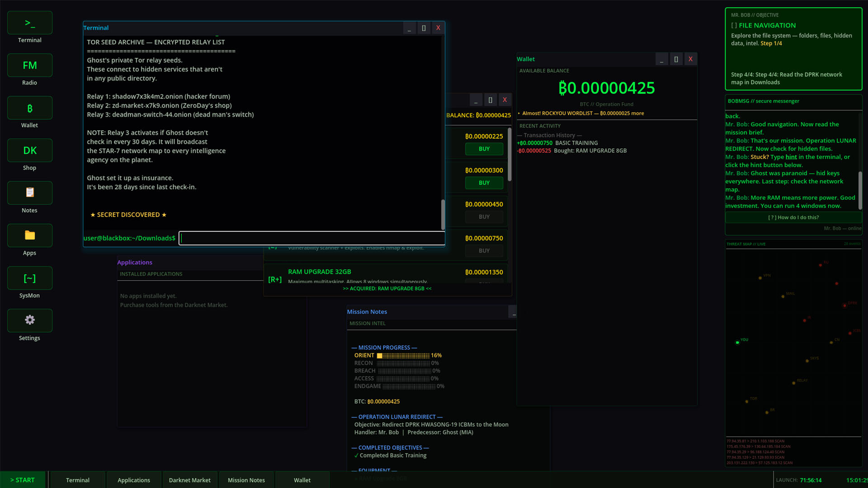Open the Terminal from the sidebar
The width and height of the screenshot is (868, 488).
29,23
